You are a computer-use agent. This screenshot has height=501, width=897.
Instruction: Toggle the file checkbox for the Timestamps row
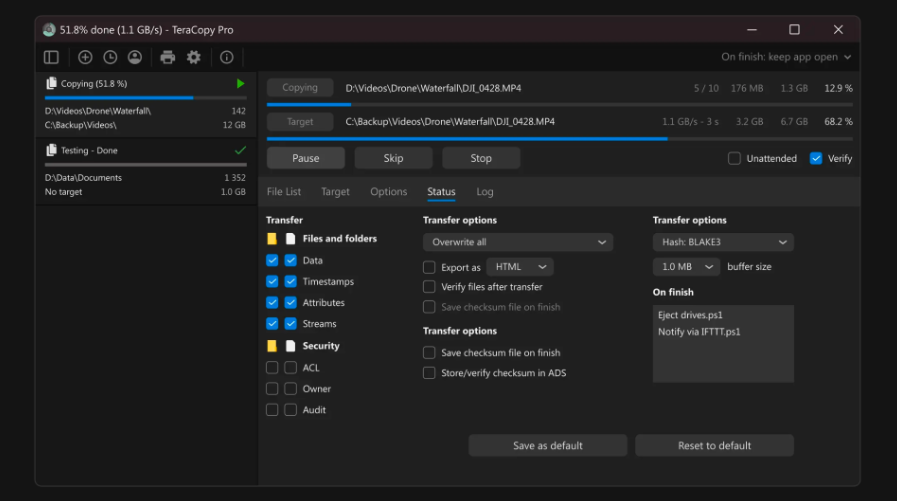click(291, 281)
